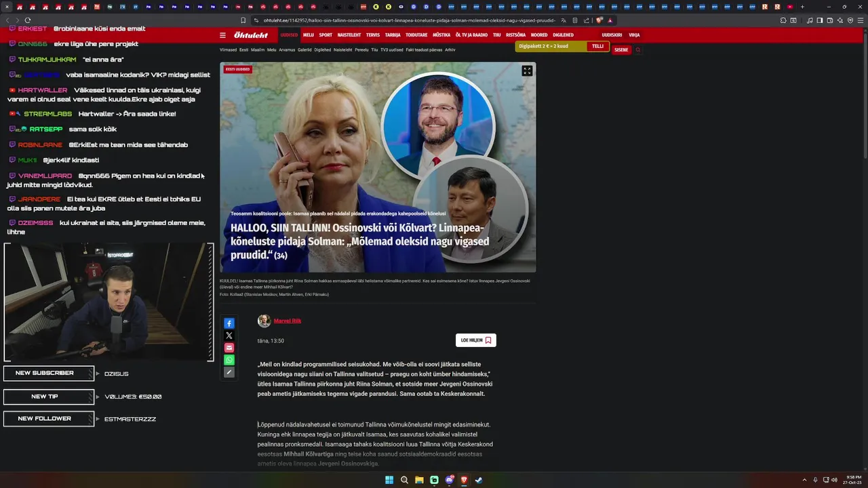The height and width of the screenshot is (488, 868).
Task: Click the Brave browser taskbar icon
Action: click(x=464, y=480)
